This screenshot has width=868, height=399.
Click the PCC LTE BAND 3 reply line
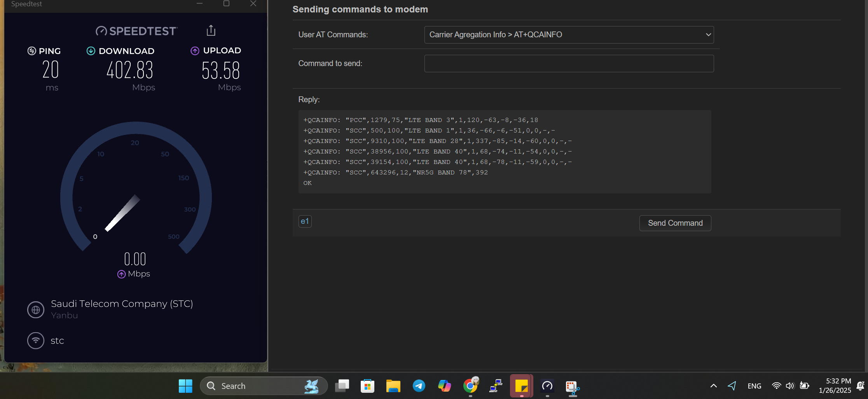point(421,120)
